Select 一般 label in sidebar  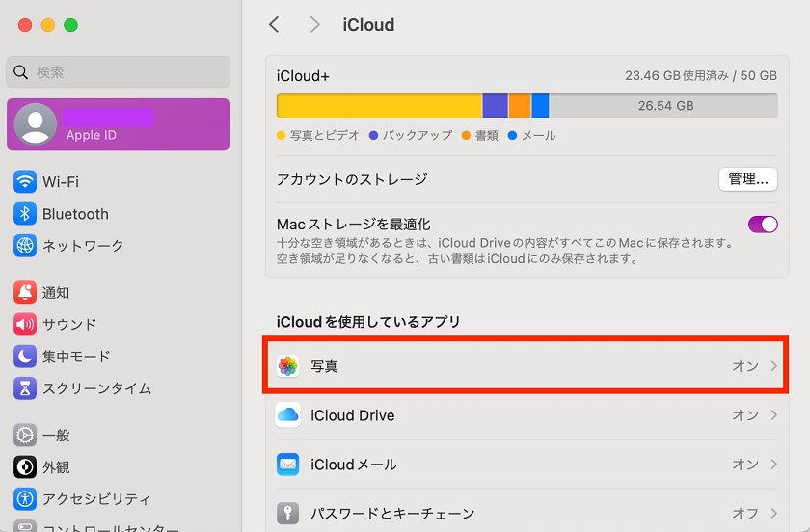(x=56, y=436)
